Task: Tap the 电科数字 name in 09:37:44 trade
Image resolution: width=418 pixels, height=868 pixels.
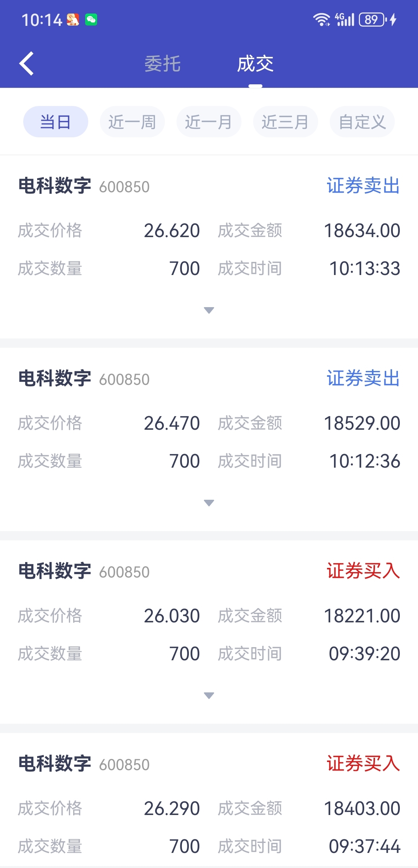Action: 55,764
